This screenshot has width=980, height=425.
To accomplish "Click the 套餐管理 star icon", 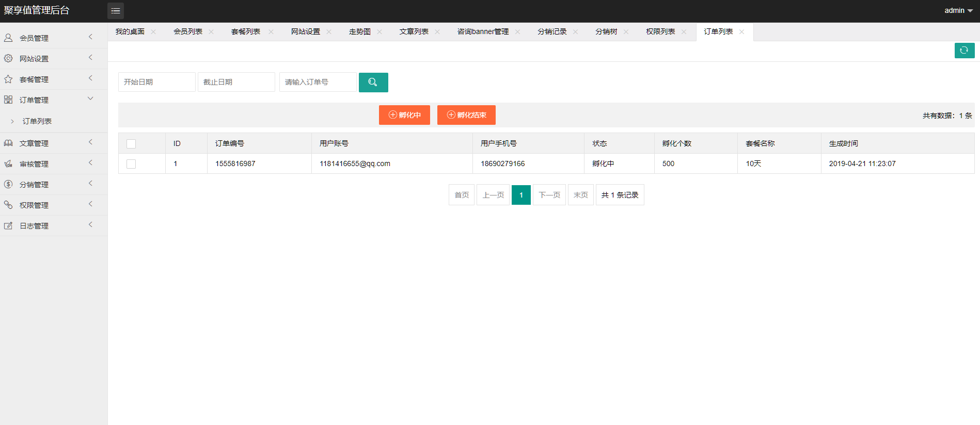I will [8, 79].
